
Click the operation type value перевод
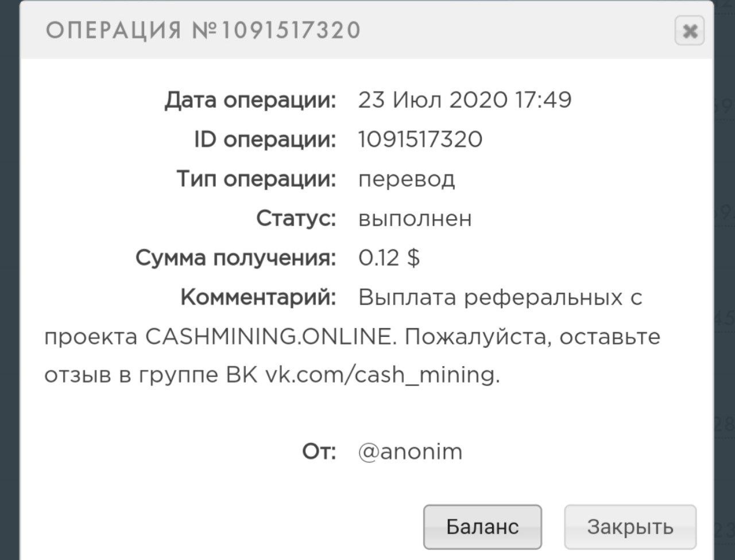[x=407, y=180]
